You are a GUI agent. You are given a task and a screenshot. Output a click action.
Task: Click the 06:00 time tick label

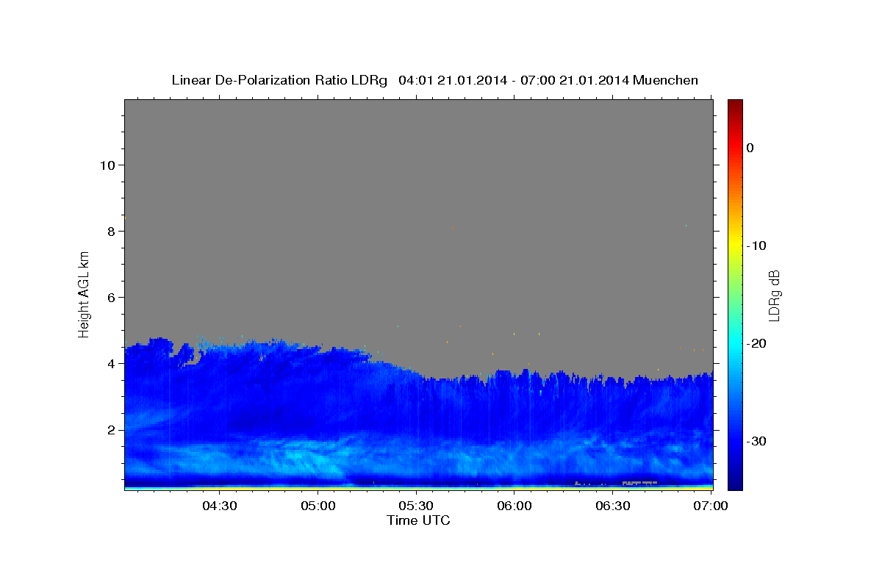[514, 506]
